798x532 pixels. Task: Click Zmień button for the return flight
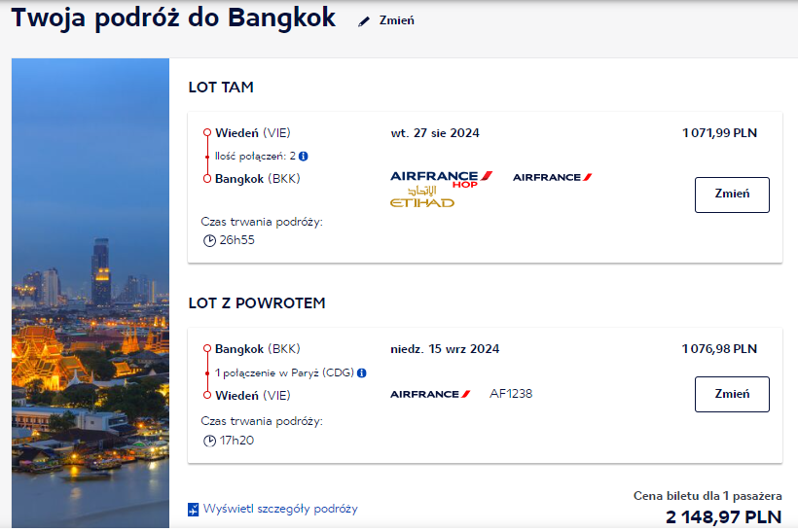[732, 394]
